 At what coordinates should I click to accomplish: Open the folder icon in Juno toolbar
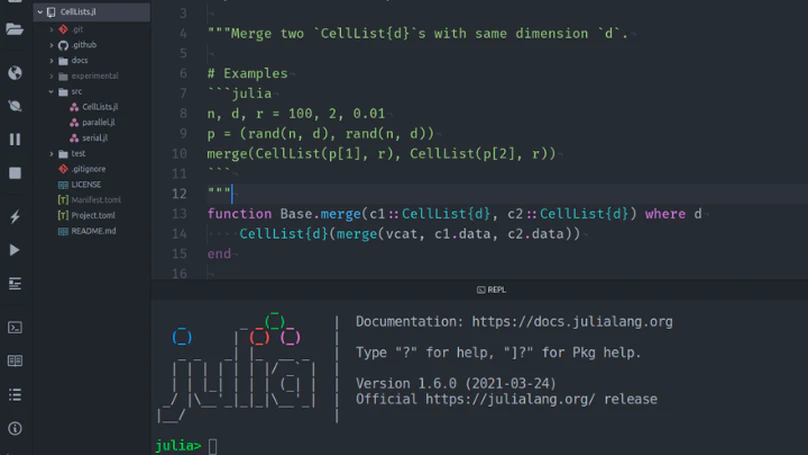click(x=14, y=29)
